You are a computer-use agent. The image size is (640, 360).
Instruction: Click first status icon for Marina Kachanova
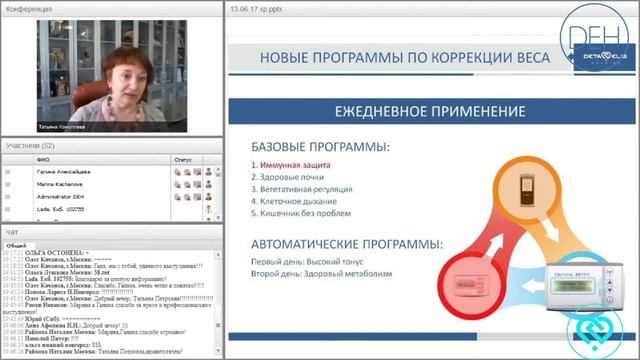(178, 184)
